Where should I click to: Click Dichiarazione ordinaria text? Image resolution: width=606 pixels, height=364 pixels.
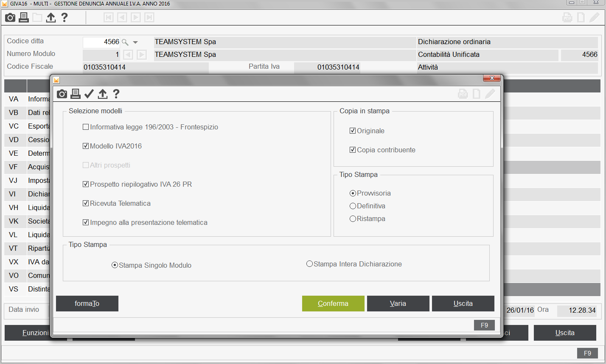(454, 42)
